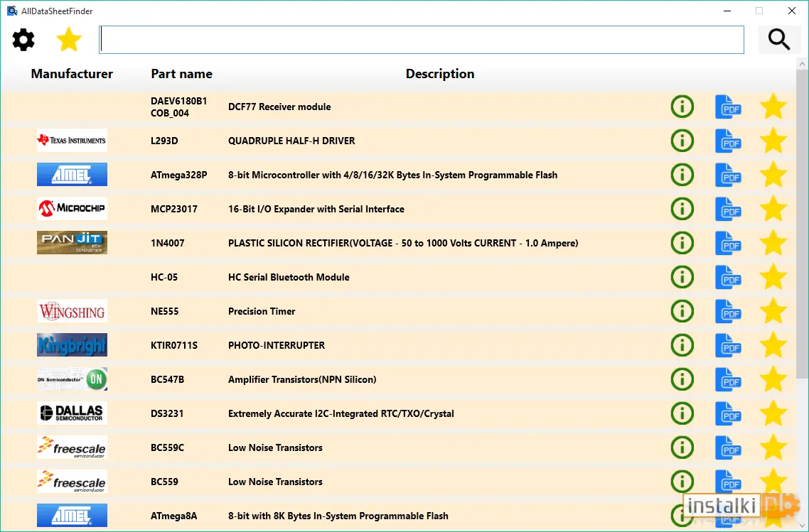
Task: Select 'Extremely Accurate I2C-Integrated RTC/TXO/Crystal'
Action: click(341, 413)
